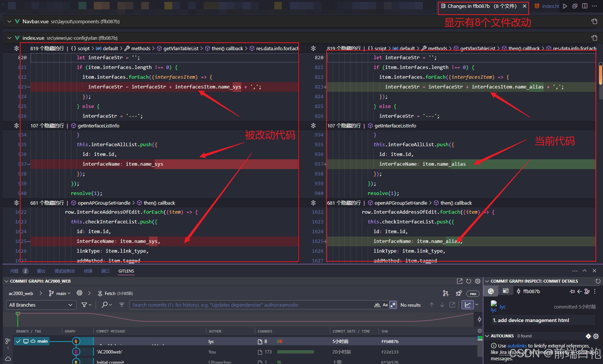Expand 819 hidden lines in left pane

tap(17, 48)
